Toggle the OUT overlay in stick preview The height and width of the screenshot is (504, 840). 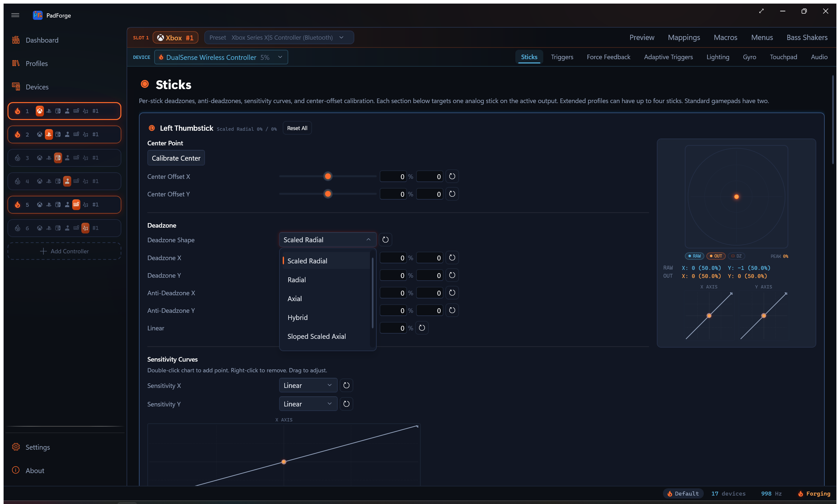(x=716, y=256)
